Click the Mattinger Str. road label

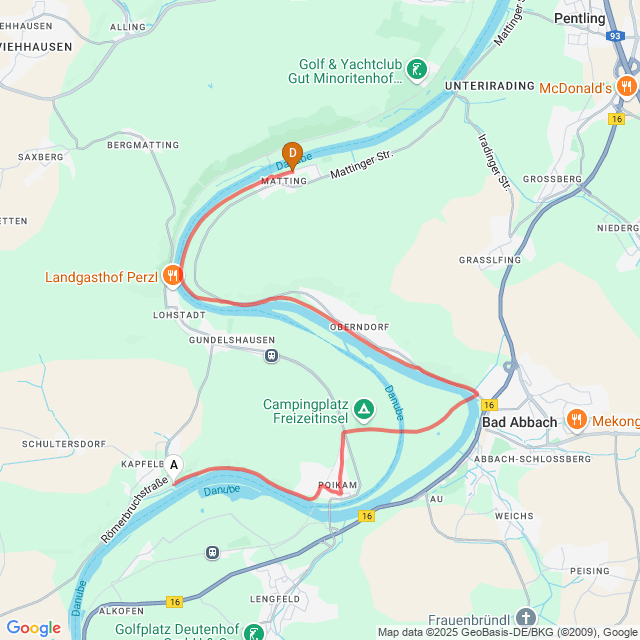(362, 164)
